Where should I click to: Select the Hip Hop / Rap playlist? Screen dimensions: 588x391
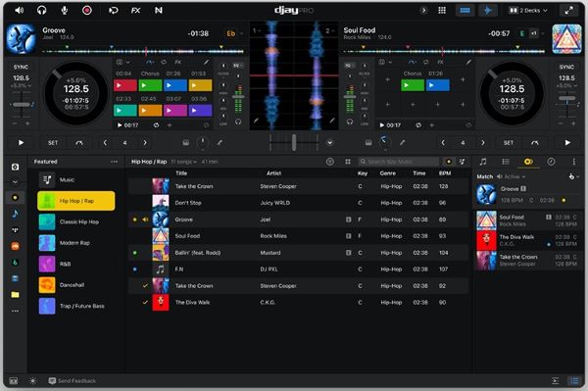click(x=76, y=201)
